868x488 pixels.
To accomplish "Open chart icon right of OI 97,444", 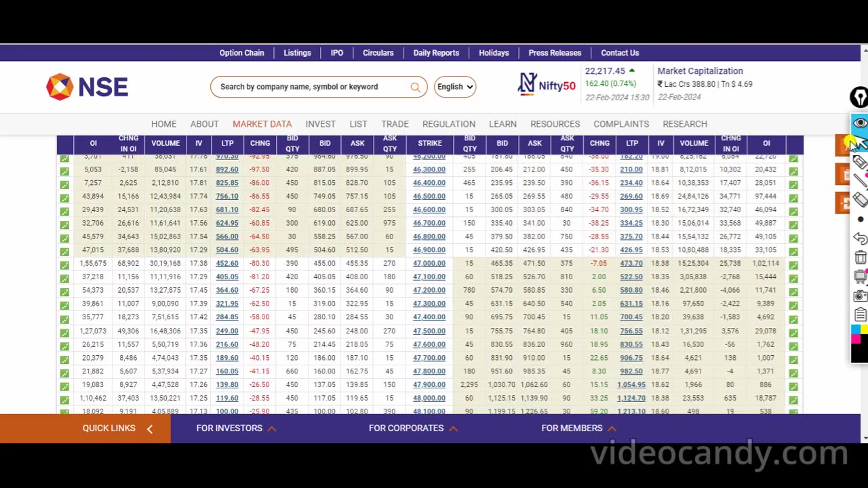I will (x=793, y=198).
